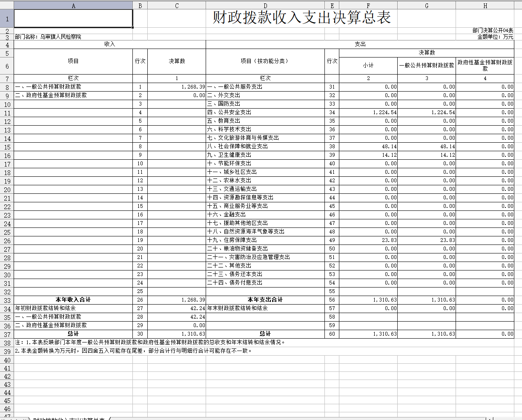
Task: Select the 十四、资源勘探信息等支出 cell
Action: pos(265,198)
